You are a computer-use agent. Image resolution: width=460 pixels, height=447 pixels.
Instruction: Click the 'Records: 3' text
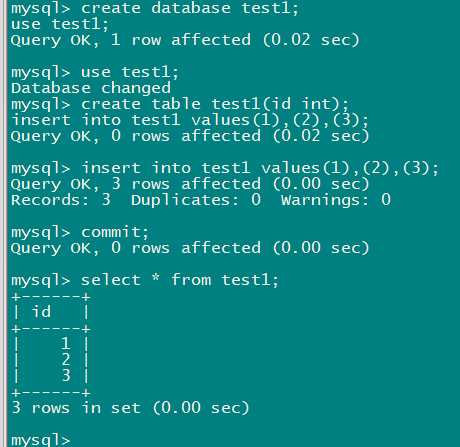[x=61, y=200]
